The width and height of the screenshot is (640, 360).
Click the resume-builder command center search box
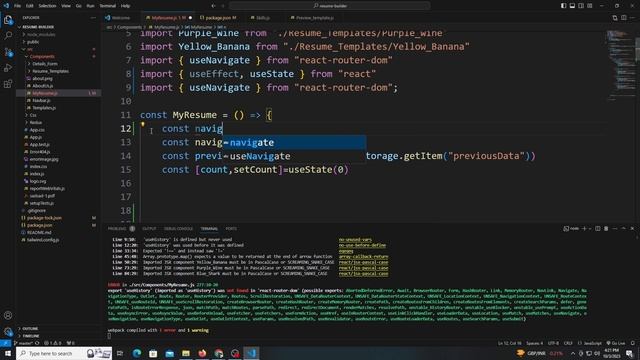pyautogui.click(x=330, y=6)
